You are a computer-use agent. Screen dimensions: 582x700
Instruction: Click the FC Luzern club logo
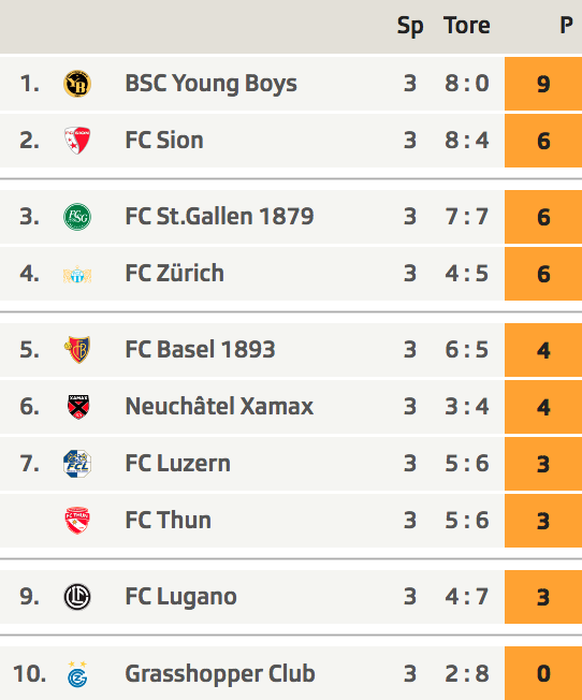[77, 464]
